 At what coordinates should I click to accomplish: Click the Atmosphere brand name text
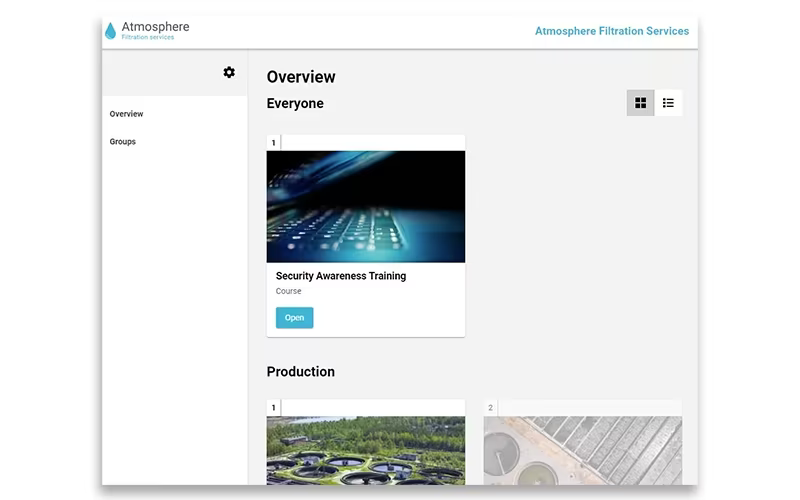[x=155, y=27]
